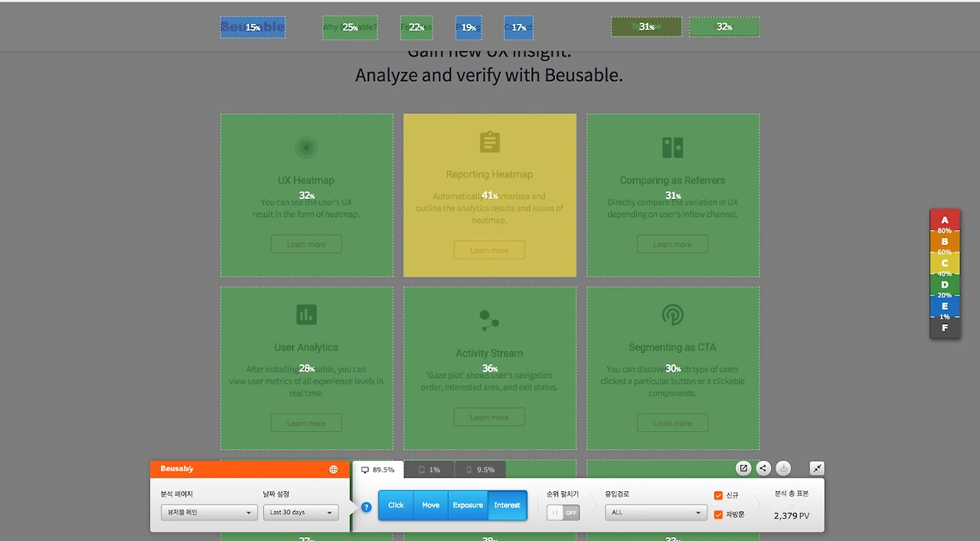The height and width of the screenshot is (541, 980).
Task: Click the 날짜 설정 label
Action: (276, 494)
